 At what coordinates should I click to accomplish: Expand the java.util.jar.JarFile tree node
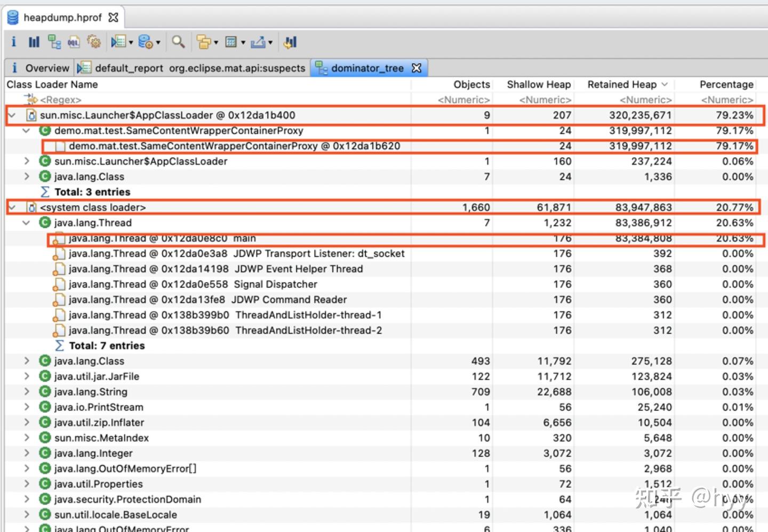click(27, 376)
